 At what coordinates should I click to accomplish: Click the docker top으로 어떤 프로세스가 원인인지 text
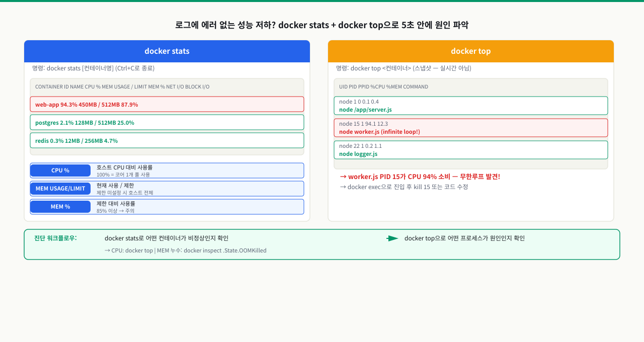click(x=464, y=238)
